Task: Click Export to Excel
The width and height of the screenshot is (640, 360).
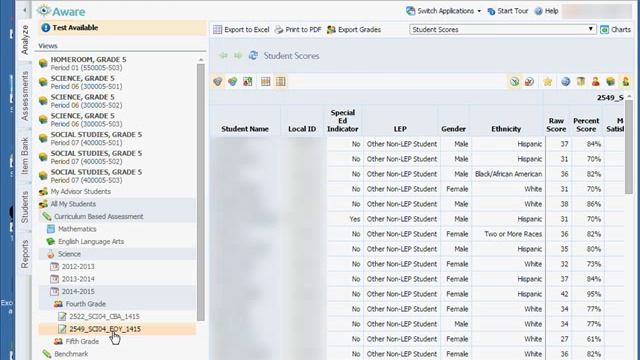Action: pyautogui.click(x=241, y=29)
